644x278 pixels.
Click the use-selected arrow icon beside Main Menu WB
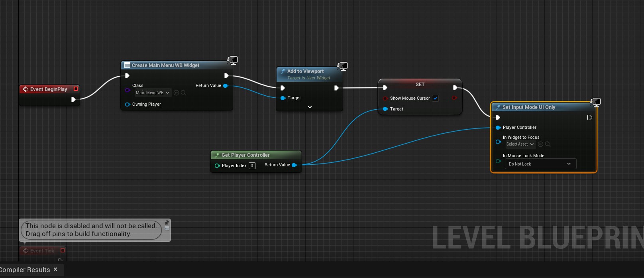coord(176,93)
